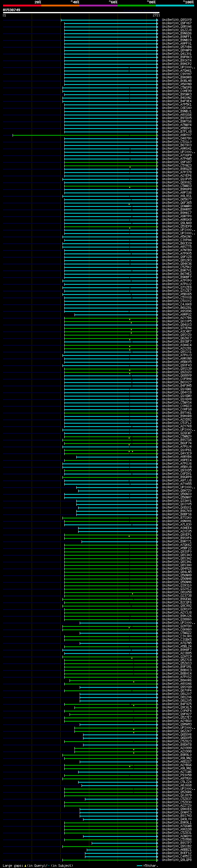Select the hit label UniRef100_Q9AXE6
The image size is (197, 868).
point(177,809)
